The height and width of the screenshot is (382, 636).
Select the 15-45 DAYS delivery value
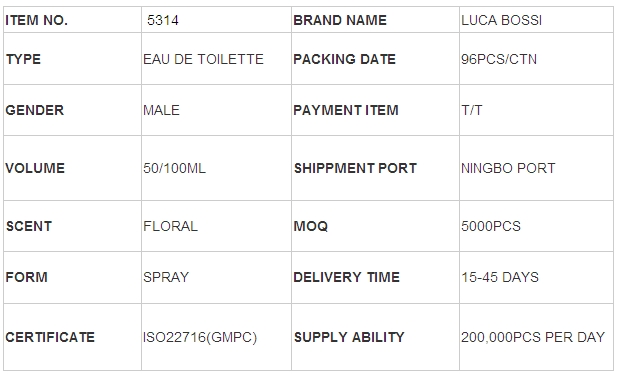click(500, 277)
